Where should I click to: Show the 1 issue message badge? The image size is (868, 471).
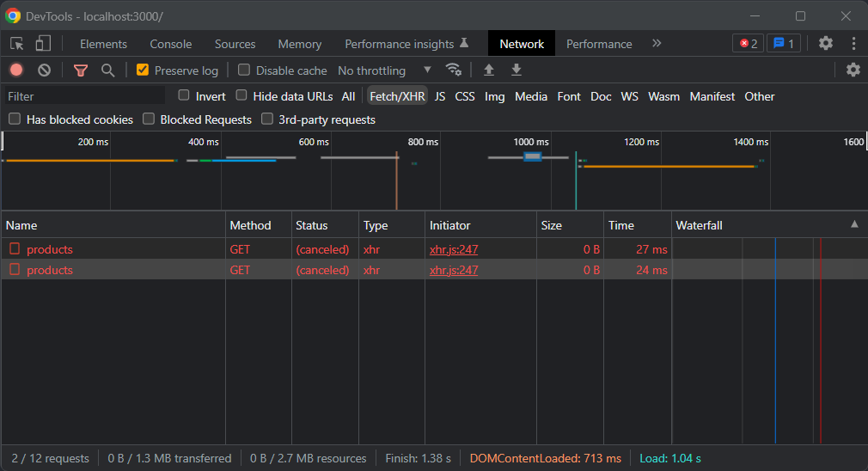pos(783,43)
